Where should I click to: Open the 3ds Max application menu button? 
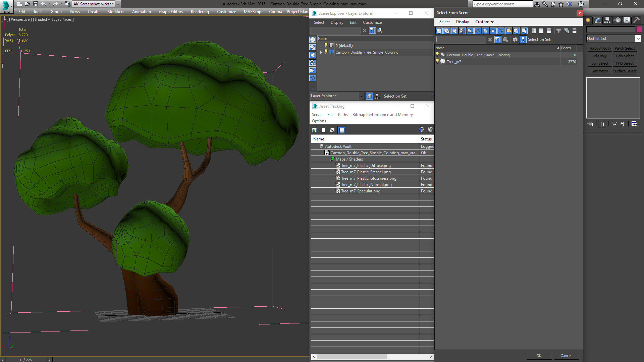pyautogui.click(x=7, y=7)
